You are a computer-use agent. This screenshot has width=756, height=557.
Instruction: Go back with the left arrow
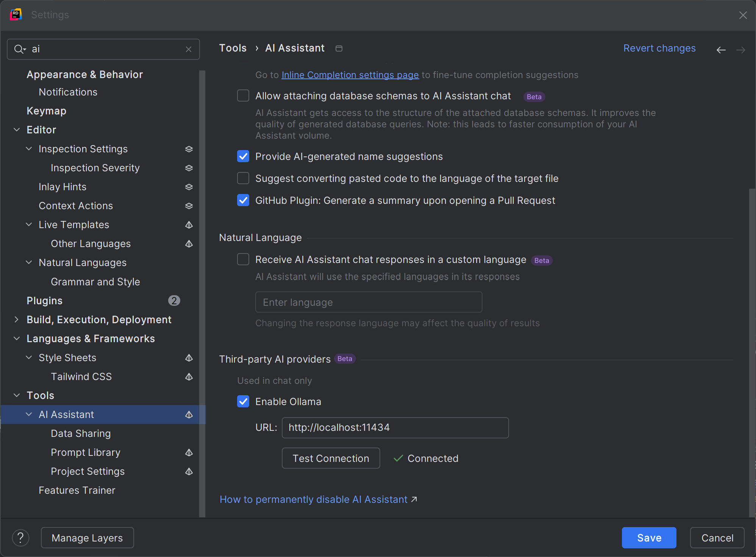[x=721, y=50]
